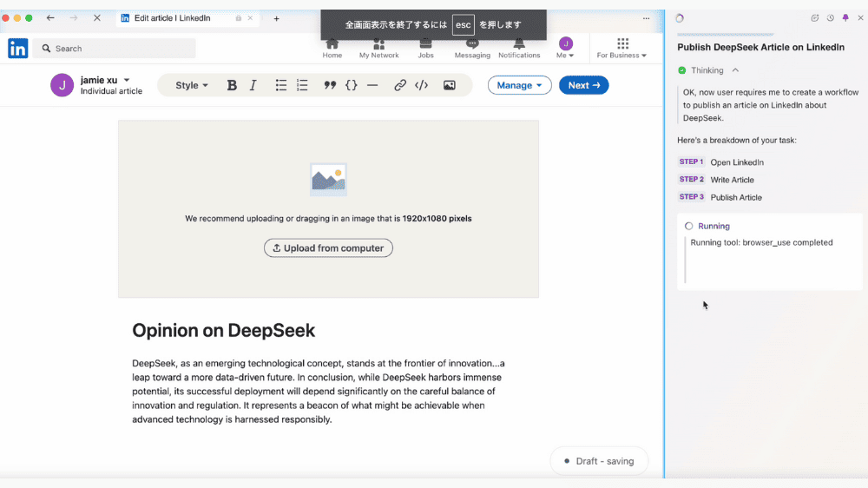Screen dimensions: 868x488
Task: Click the browser back arrow
Action: click(x=50, y=17)
